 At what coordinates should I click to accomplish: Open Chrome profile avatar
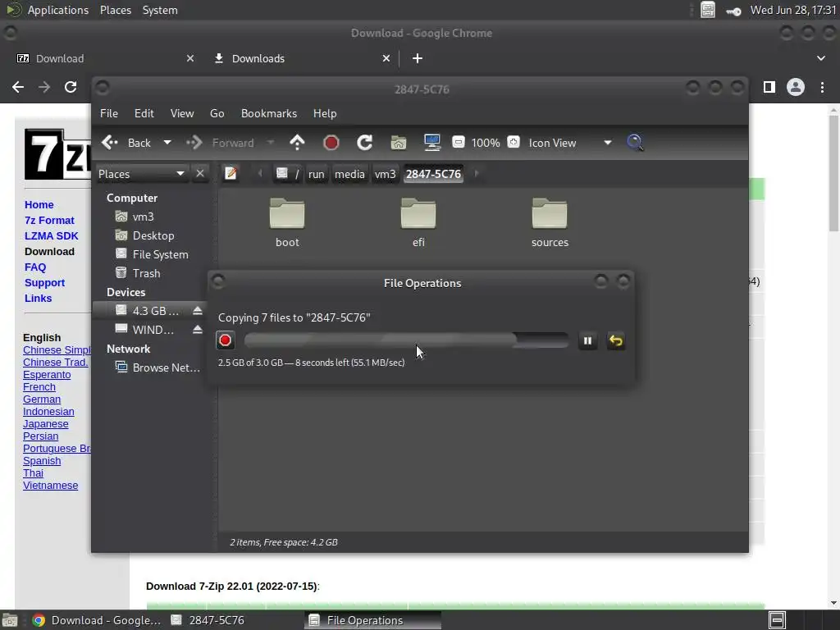point(796,87)
